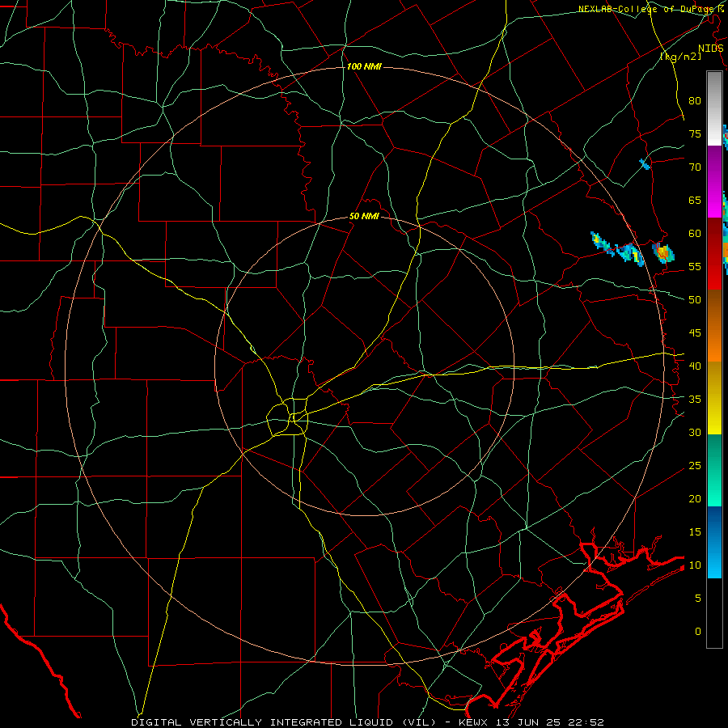This screenshot has width=728, height=728.
Task: Click the 10 value on the VIL scale
Action: pos(695,565)
